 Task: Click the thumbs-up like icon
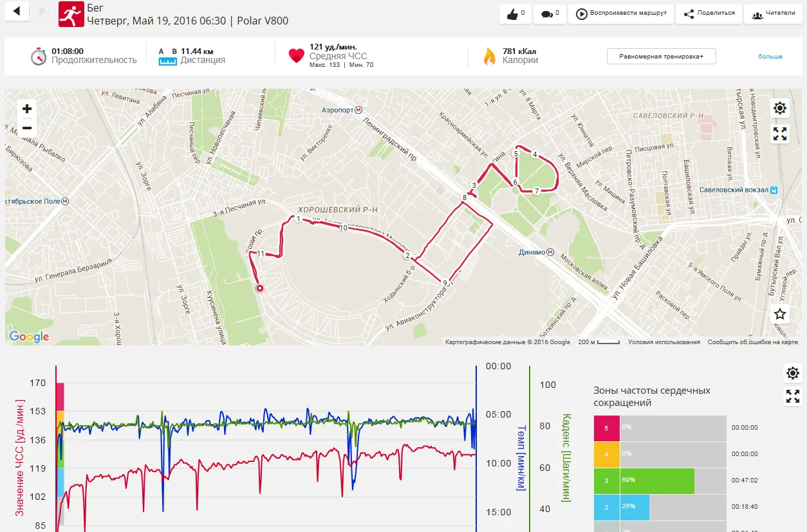(513, 14)
